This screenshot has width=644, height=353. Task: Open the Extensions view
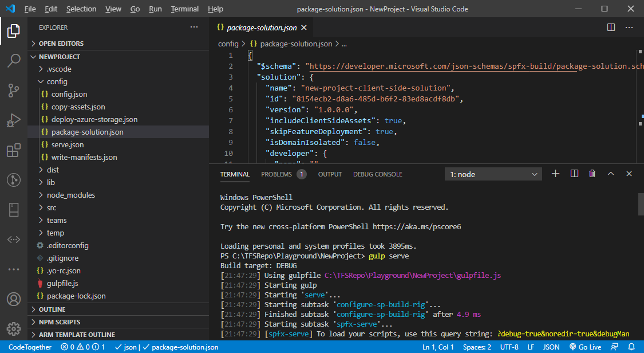[x=14, y=151]
